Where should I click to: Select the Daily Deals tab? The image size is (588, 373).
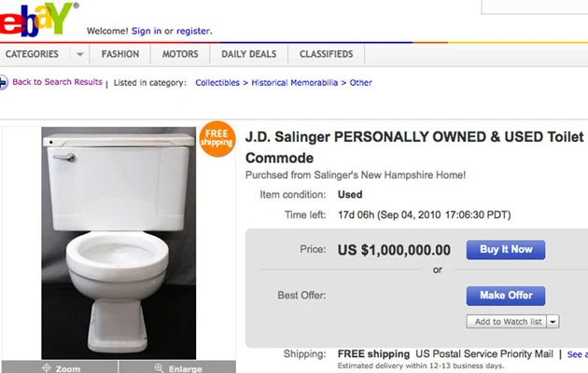click(248, 54)
